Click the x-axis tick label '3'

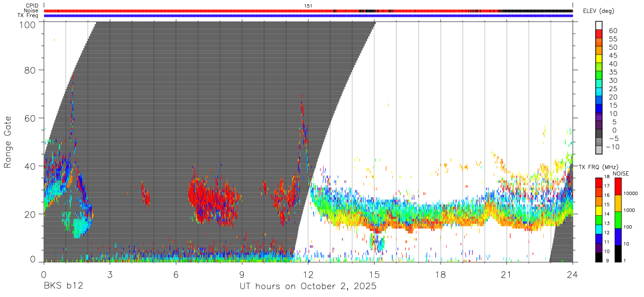click(110, 274)
